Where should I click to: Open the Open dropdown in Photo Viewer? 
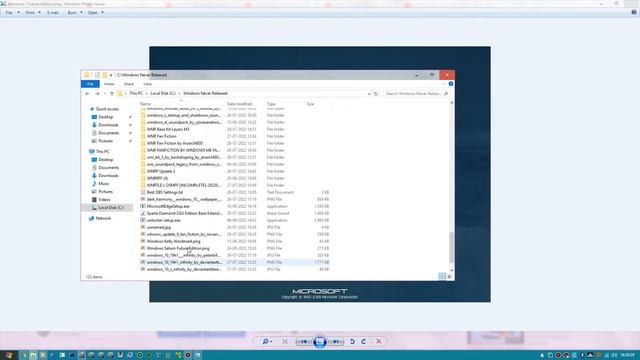[96, 13]
